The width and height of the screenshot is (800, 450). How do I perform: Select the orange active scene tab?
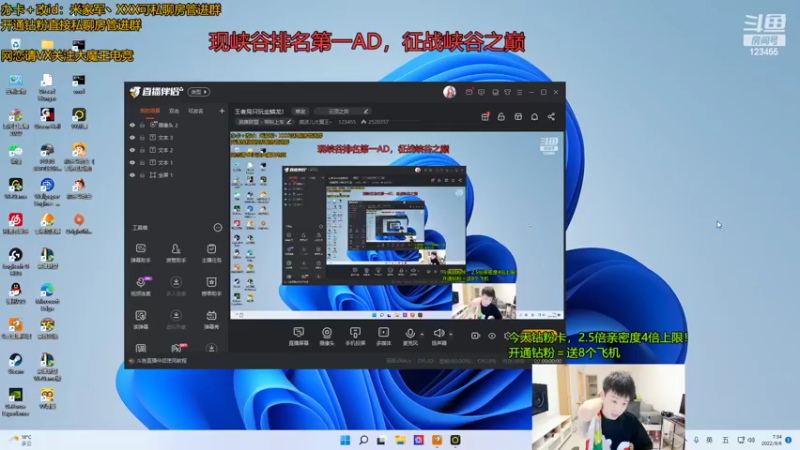click(x=150, y=111)
